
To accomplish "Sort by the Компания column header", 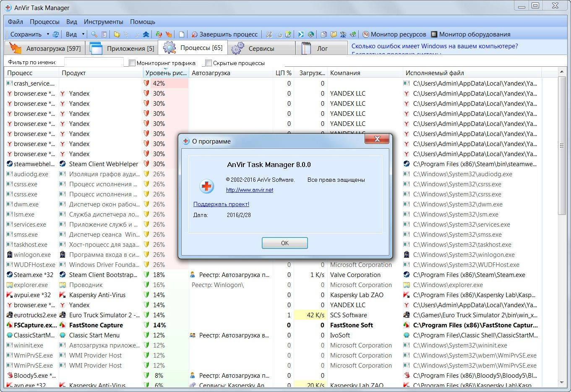I will [x=365, y=73].
